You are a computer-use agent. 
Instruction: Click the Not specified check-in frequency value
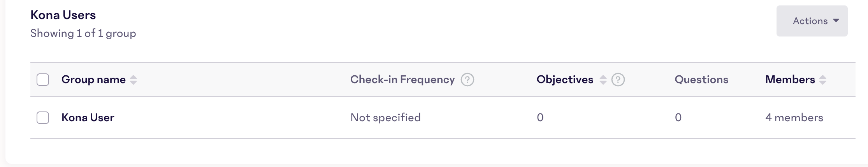pos(385,118)
